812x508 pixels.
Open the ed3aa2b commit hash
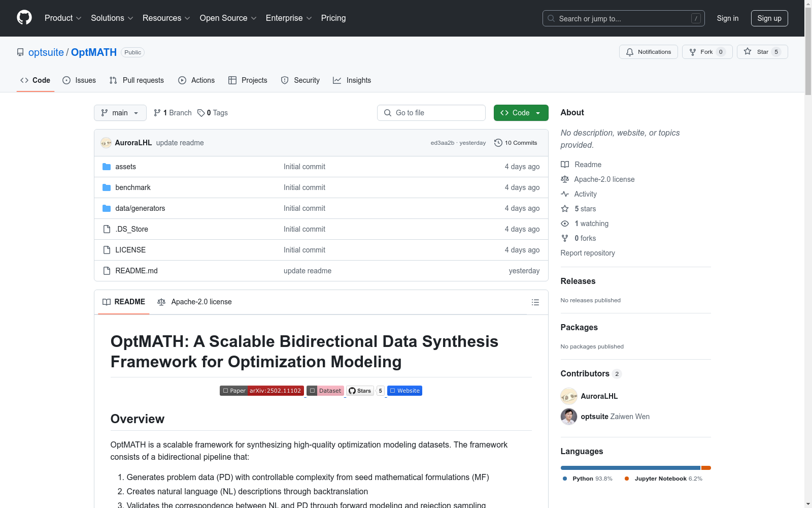pos(442,143)
